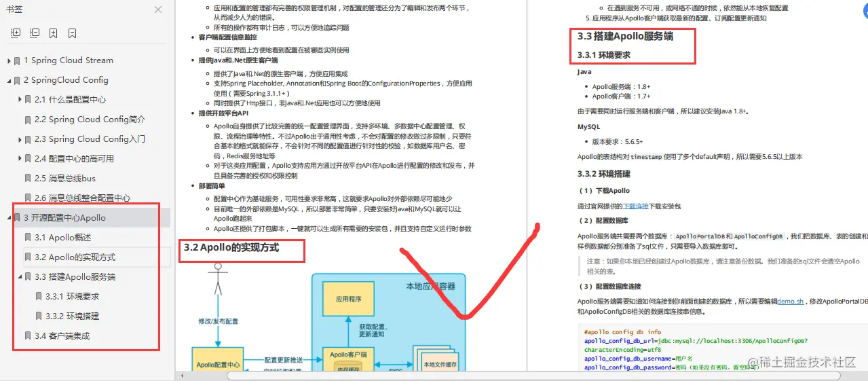This screenshot has width=868, height=381.
Task: Collapse the 3.3 搭建Apollo服务端 bookmark
Action: coord(20,277)
